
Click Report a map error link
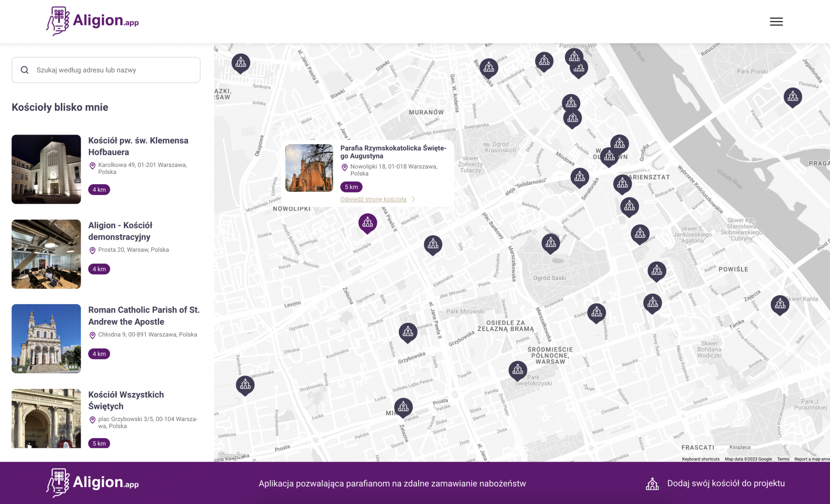click(x=812, y=459)
